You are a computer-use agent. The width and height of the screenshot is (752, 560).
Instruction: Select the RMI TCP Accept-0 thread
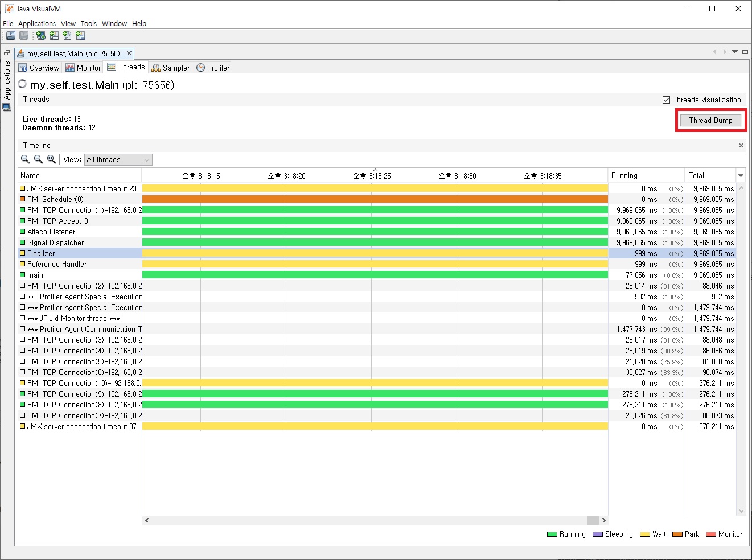point(376,221)
